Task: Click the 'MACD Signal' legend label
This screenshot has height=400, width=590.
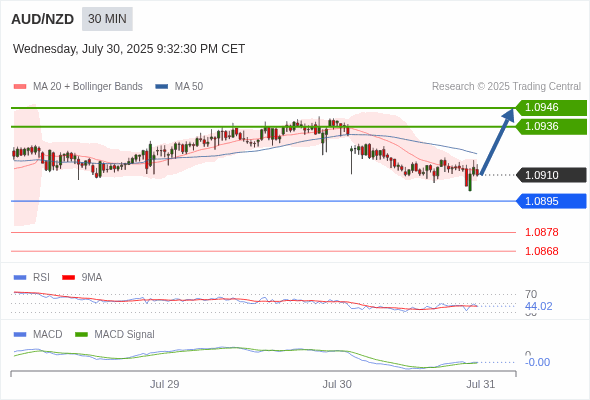Action: tap(125, 335)
